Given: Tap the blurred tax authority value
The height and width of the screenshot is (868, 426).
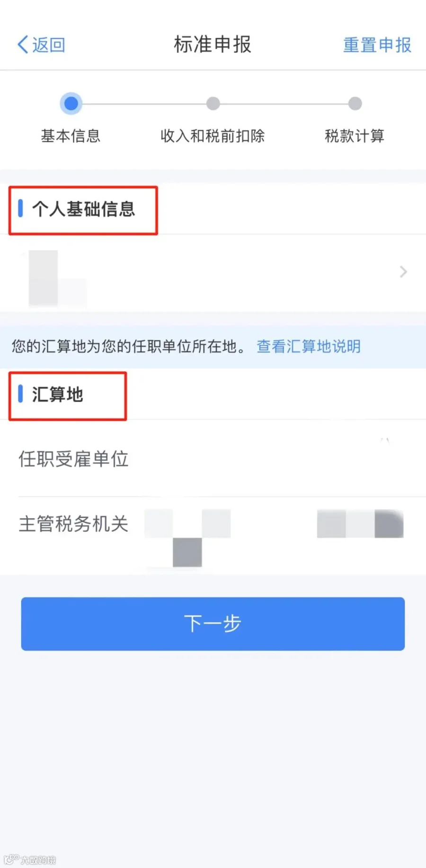Looking at the screenshot, I should [274, 537].
